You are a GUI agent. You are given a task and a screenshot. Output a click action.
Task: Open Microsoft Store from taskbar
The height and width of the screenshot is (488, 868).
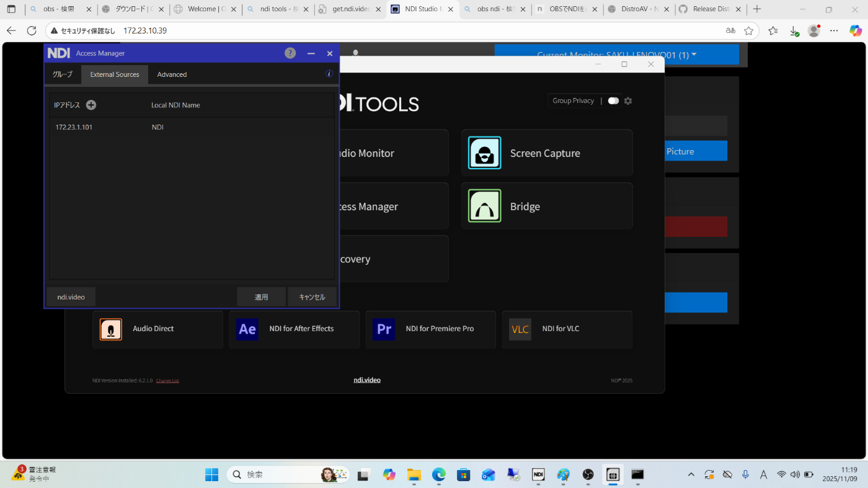(x=464, y=474)
